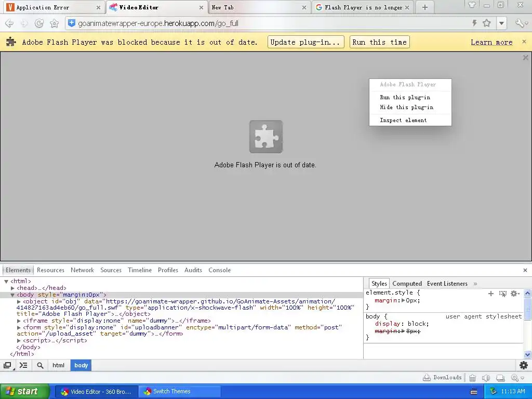Screen dimensions: 532x399
Task: Choose Inspect element from context menu
Action: click(410, 120)
